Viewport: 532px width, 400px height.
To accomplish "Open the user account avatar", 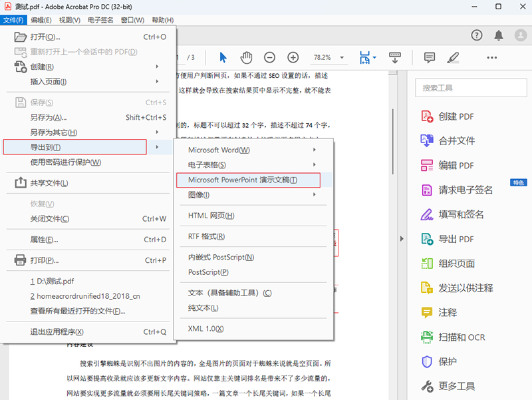I will click(521, 35).
